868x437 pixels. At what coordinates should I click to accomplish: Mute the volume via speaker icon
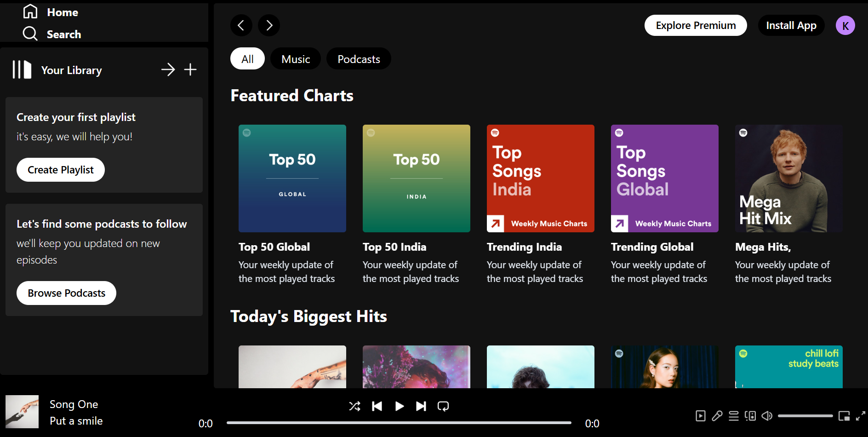[767, 416]
